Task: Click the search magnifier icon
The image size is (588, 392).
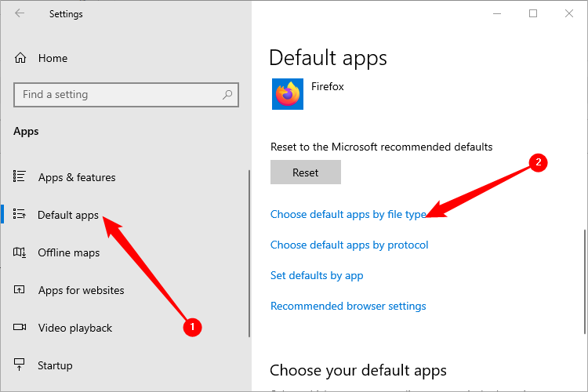Action: click(x=227, y=95)
